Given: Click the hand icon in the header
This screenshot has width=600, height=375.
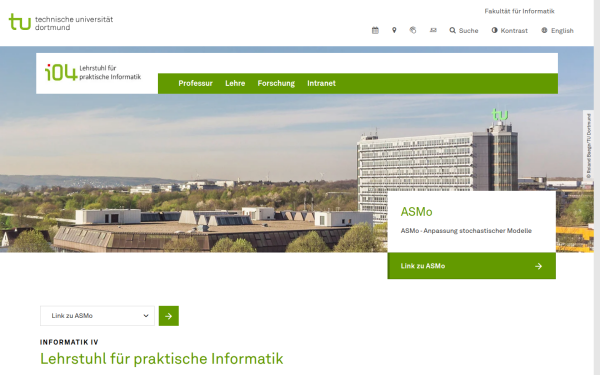Looking at the screenshot, I should [413, 30].
